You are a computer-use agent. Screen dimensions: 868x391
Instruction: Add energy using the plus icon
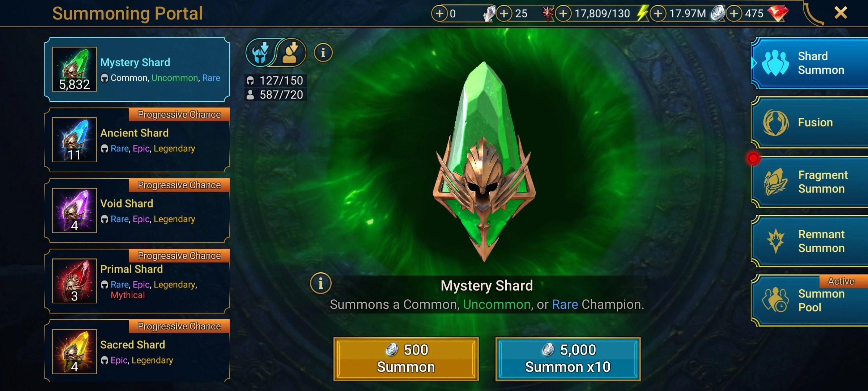tap(563, 14)
